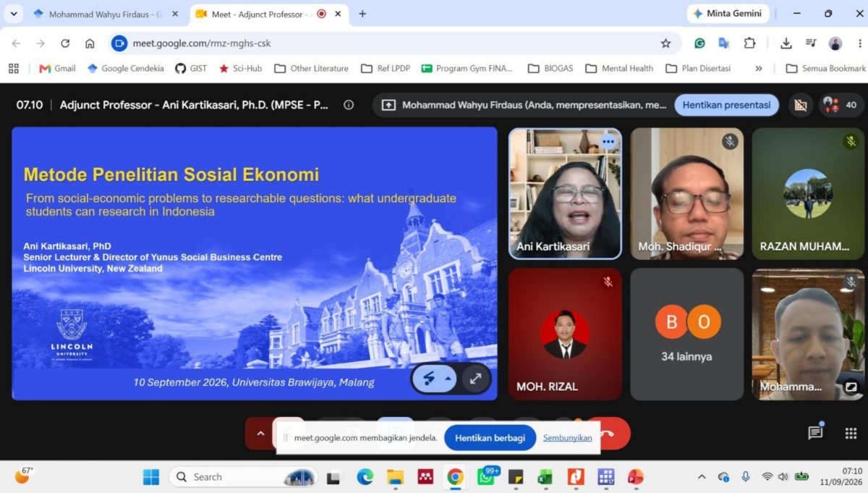Reload the current page
Image resolution: width=868 pixels, height=493 pixels.
point(65,43)
